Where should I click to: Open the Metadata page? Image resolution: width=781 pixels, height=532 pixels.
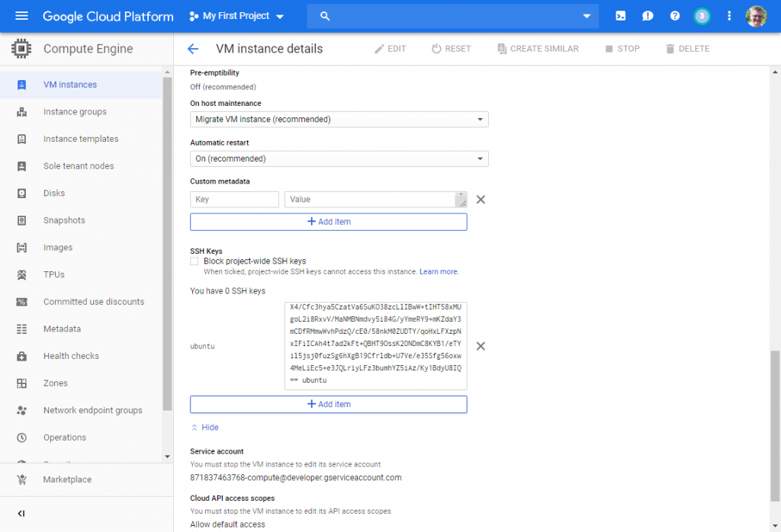click(62, 329)
